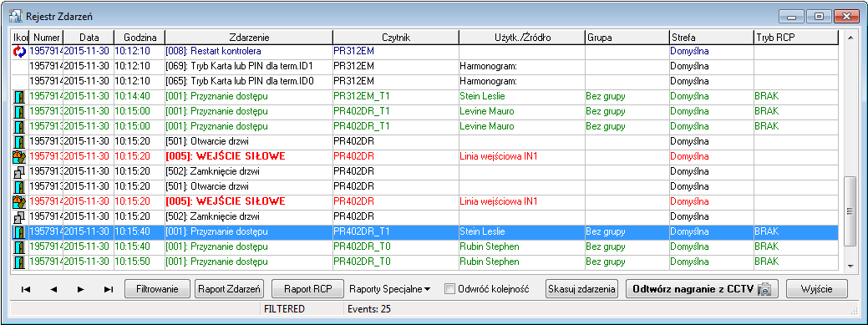This screenshot has width=868, height=325.
Task: Click the FILTERED status bar indicator
Action: click(x=285, y=309)
